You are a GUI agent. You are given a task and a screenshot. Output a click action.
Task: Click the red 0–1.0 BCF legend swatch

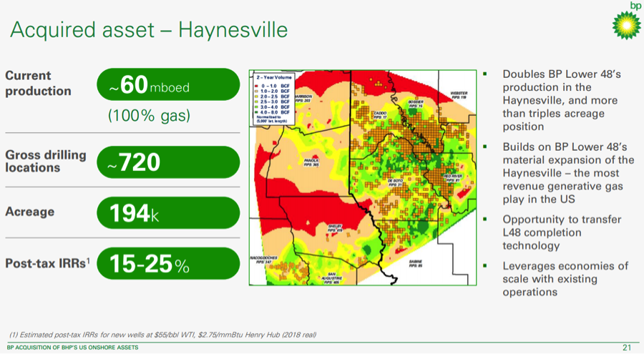(255, 85)
